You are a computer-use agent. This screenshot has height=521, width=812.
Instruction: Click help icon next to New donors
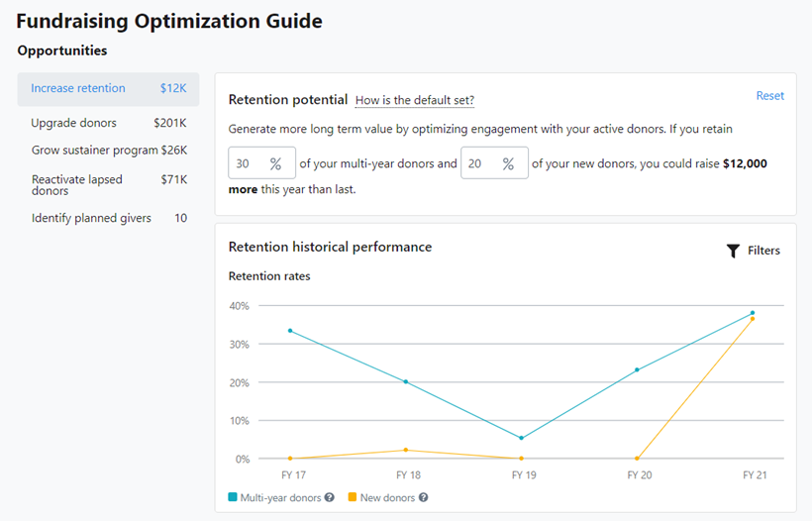424,497
